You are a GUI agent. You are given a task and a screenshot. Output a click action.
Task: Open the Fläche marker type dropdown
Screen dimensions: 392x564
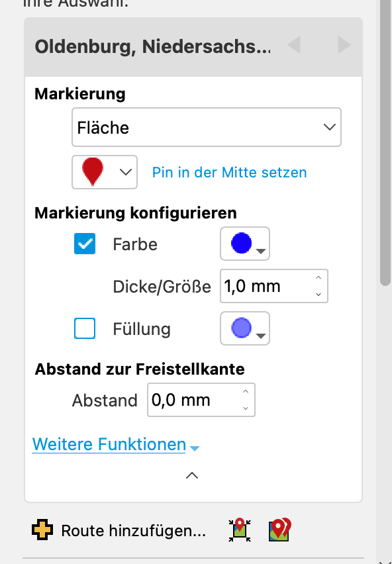(207, 127)
